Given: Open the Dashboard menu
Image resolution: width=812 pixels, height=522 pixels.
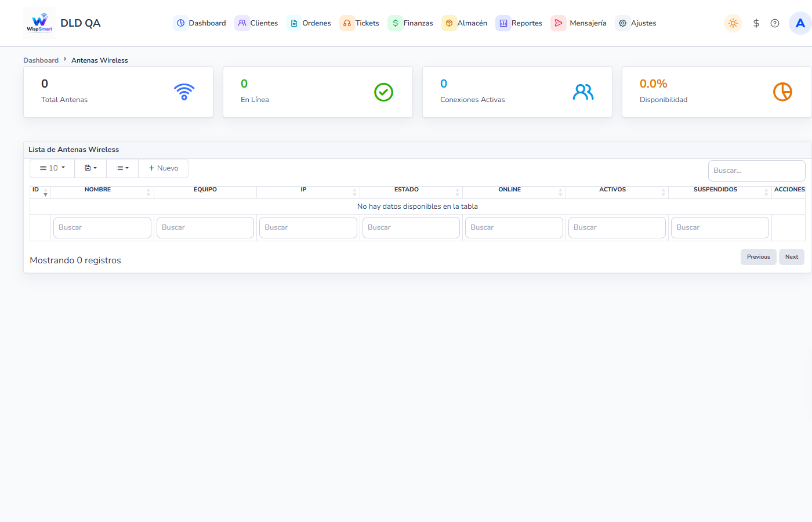Looking at the screenshot, I should point(200,23).
